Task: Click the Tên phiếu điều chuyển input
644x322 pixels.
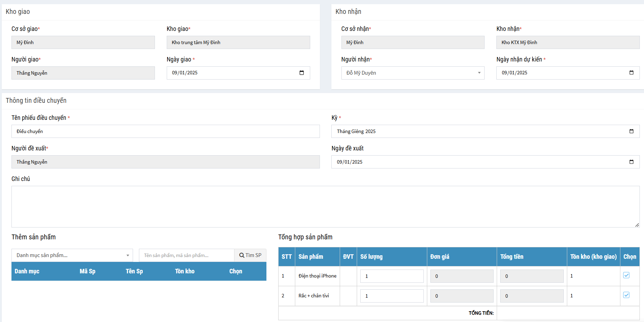Action: 165,131
